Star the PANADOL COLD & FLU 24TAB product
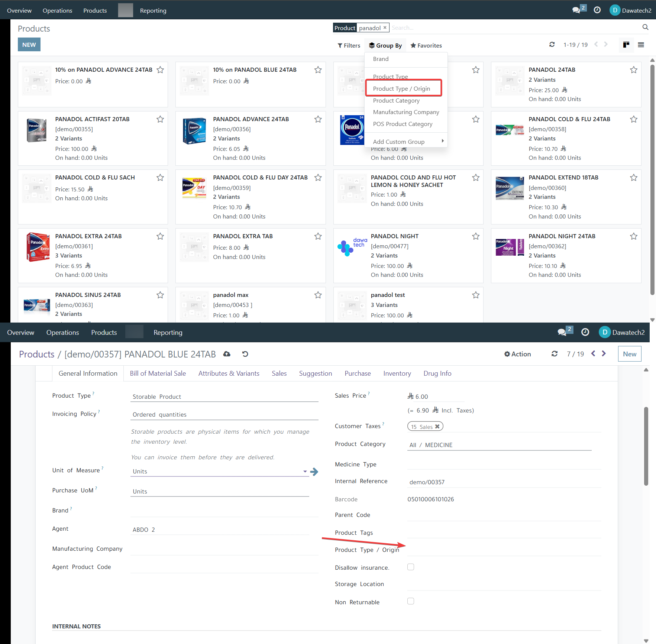Image resolution: width=656 pixels, height=644 pixels. pyautogui.click(x=634, y=119)
